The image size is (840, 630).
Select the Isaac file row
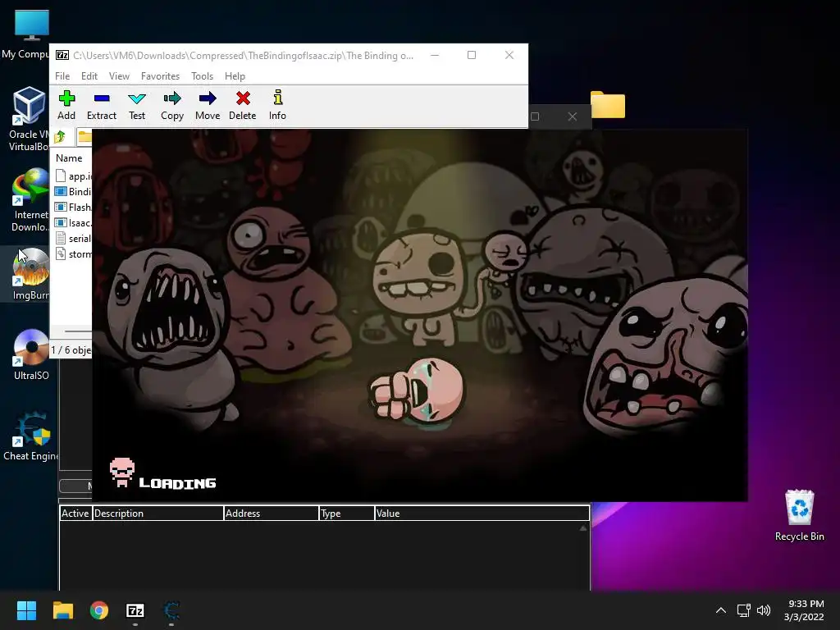coord(73,222)
